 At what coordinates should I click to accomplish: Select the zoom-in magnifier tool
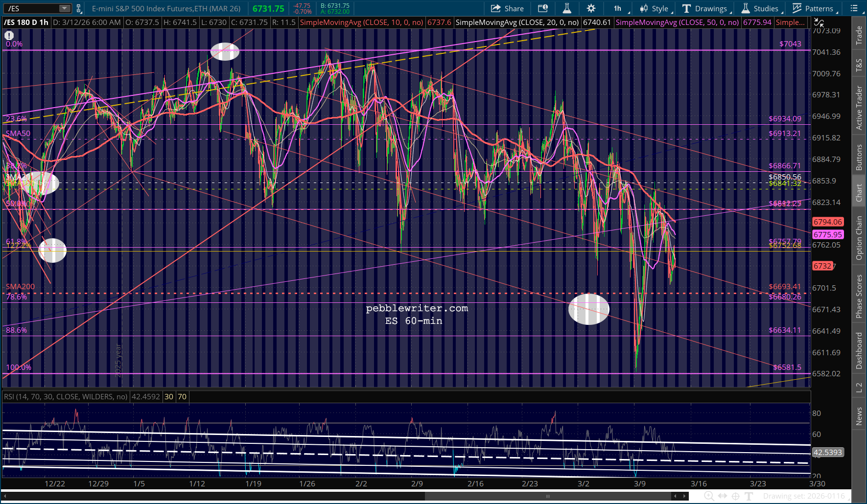point(708,496)
